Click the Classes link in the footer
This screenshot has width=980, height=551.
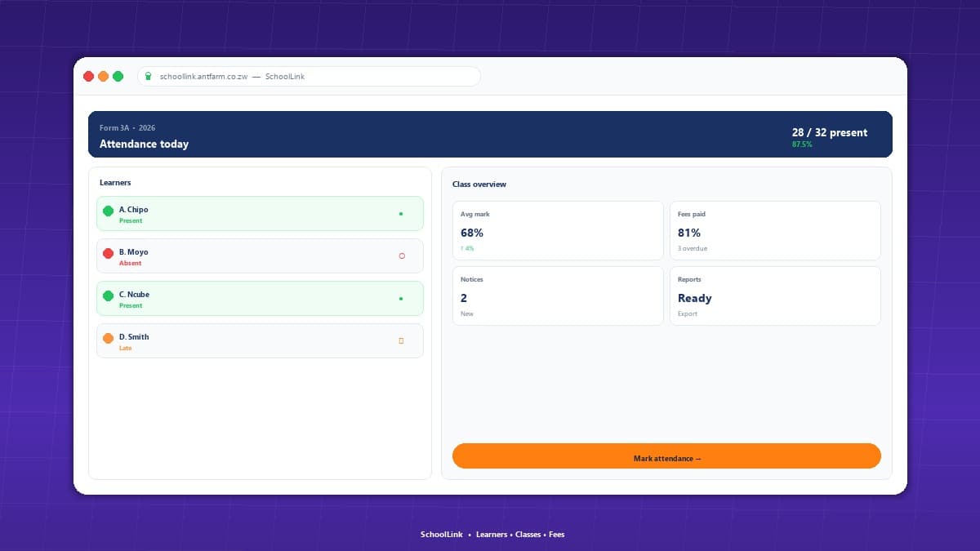(x=528, y=535)
